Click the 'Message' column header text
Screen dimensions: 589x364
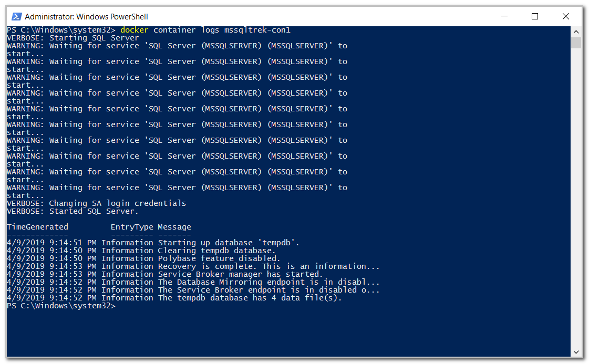(x=174, y=227)
